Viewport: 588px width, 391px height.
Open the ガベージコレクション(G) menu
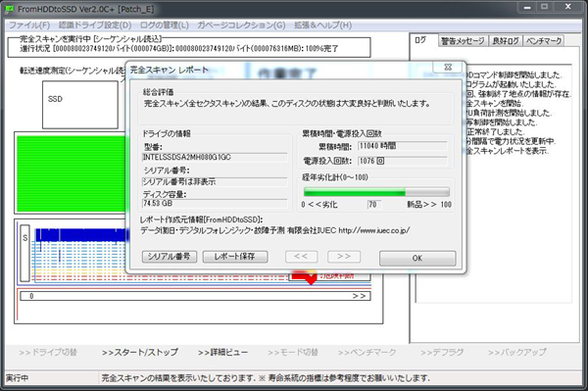[241, 25]
